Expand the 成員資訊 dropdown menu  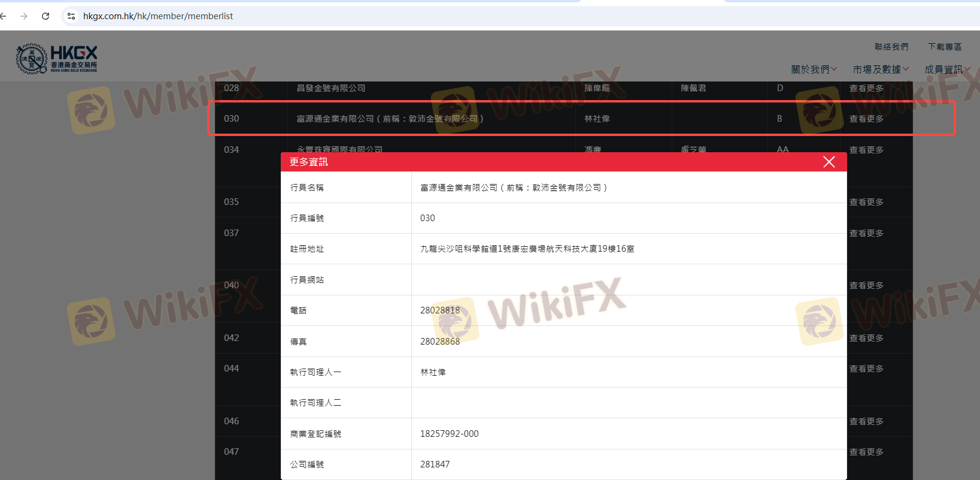pyautogui.click(x=947, y=70)
